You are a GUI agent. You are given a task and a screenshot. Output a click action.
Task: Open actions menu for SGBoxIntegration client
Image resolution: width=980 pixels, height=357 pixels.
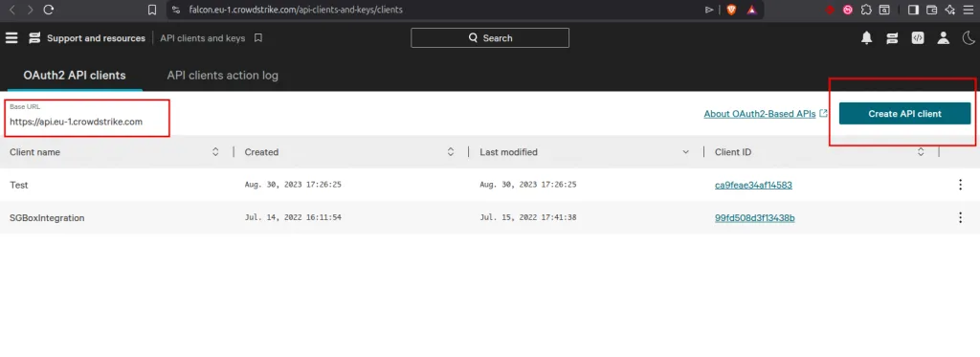[960, 217]
